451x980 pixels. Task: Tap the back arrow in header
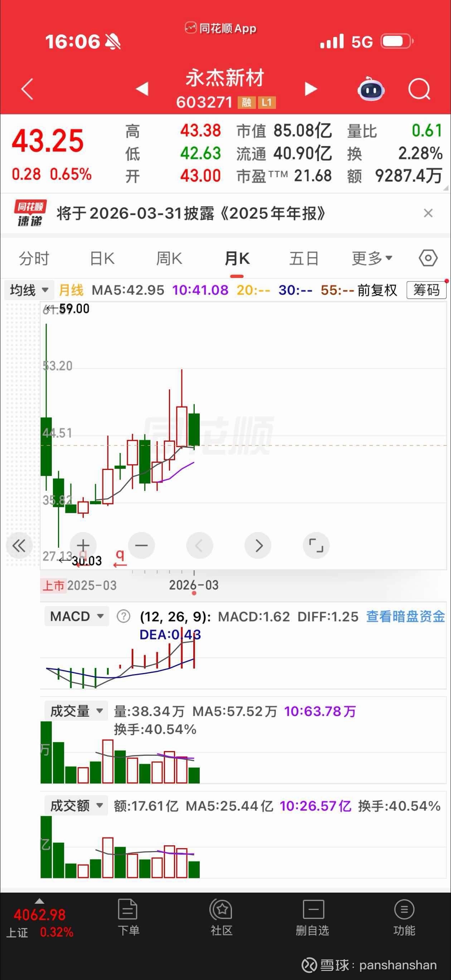pyautogui.click(x=27, y=90)
